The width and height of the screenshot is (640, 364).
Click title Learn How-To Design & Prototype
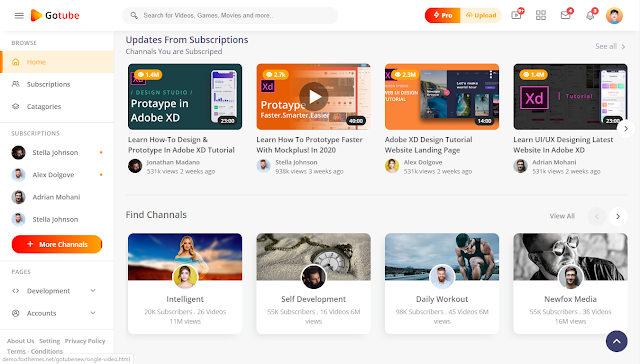(181, 145)
